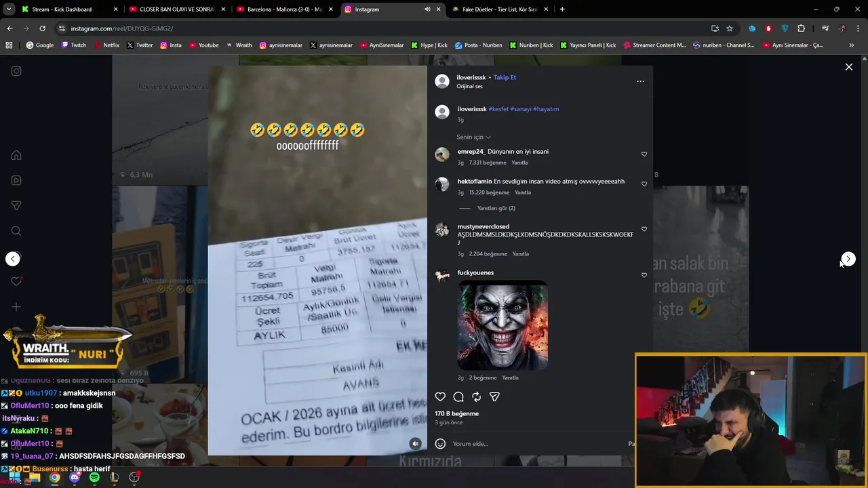View the '170 B beğenme' likes count
This screenshot has width=868, height=488.
pyautogui.click(x=456, y=413)
